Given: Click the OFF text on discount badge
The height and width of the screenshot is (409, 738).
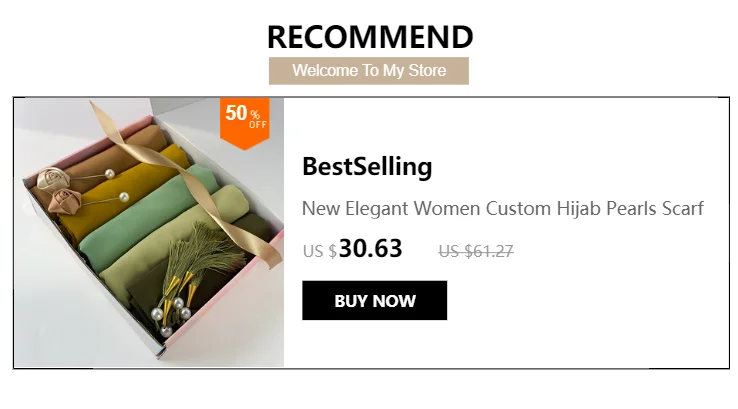Looking at the screenshot, I should 258,125.
